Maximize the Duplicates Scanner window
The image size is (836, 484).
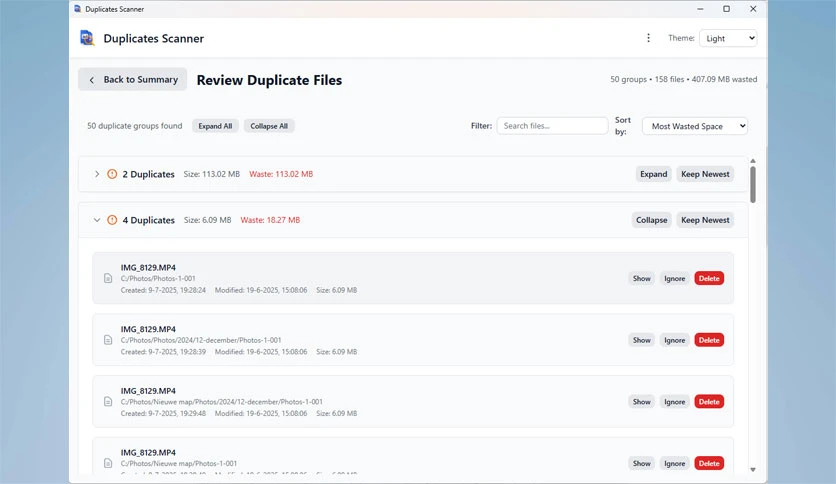[726, 9]
